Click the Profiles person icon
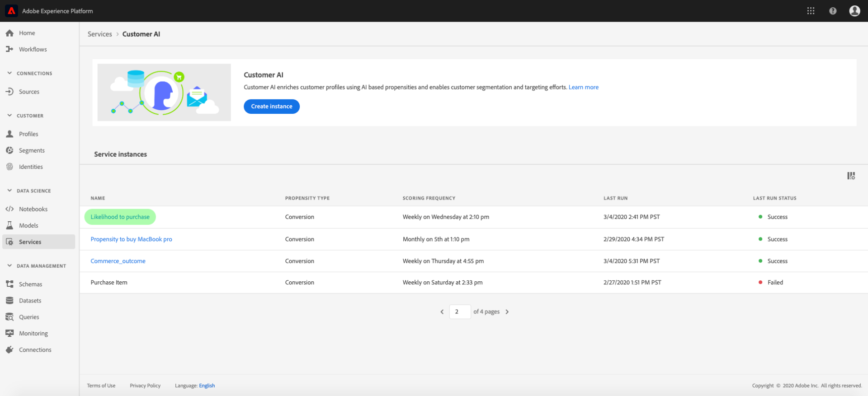 click(9, 134)
